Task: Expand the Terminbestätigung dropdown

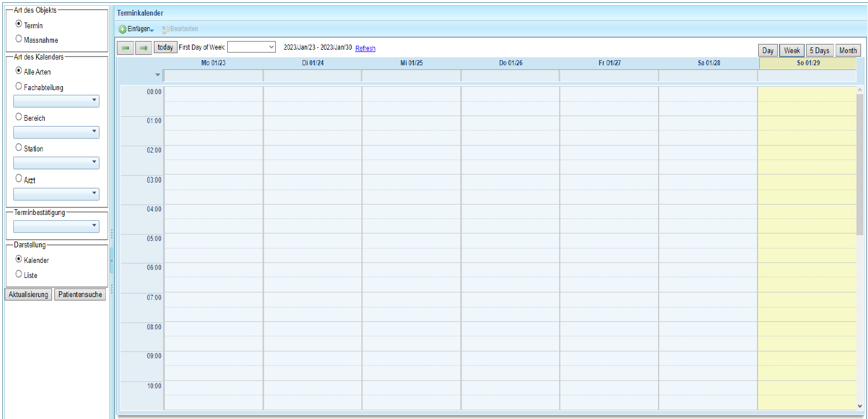Action: 56,226
